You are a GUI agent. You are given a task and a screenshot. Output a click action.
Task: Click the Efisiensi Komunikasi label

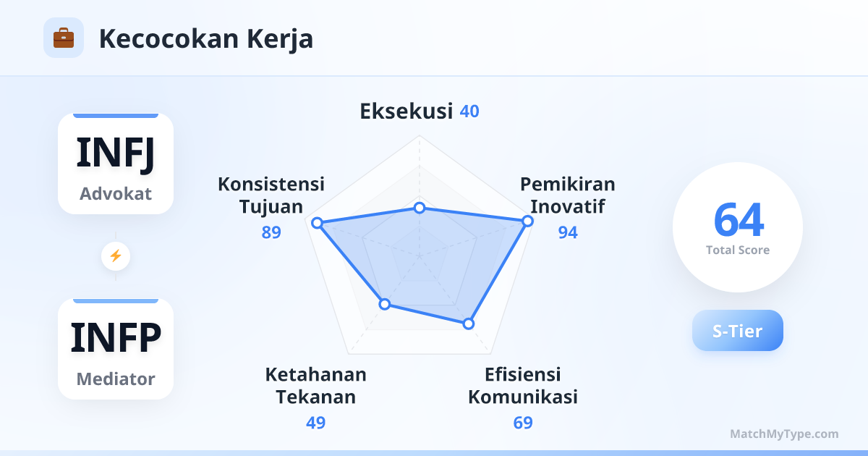pyautogui.click(x=523, y=386)
